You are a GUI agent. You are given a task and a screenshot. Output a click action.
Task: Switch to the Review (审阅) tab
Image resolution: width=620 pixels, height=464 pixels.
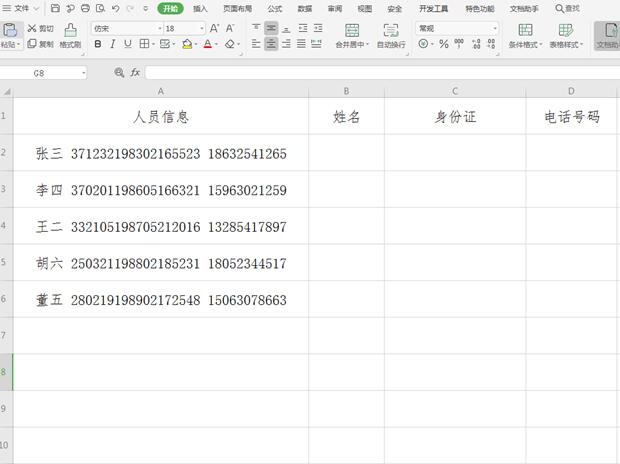(335, 9)
